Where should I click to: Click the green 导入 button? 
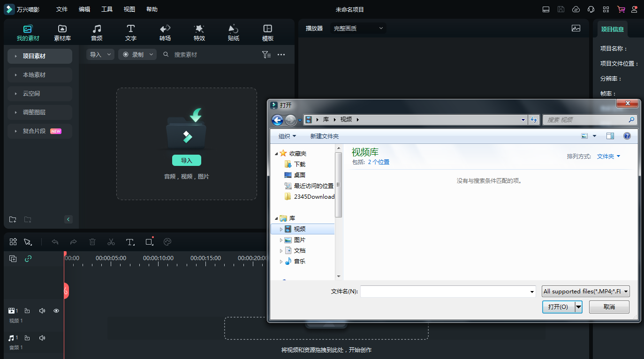pyautogui.click(x=187, y=160)
